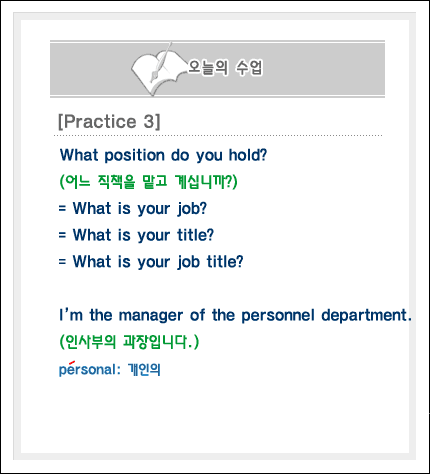The width and height of the screenshot is (430, 474).
Task: Select the '오늘의 수업' header title
Action: click(x=226, y=68)
